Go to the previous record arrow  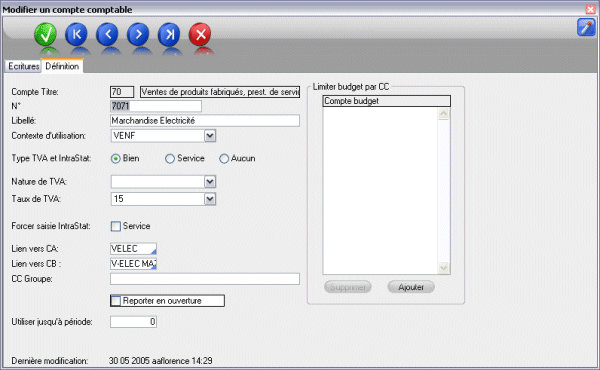coord(107,34)
